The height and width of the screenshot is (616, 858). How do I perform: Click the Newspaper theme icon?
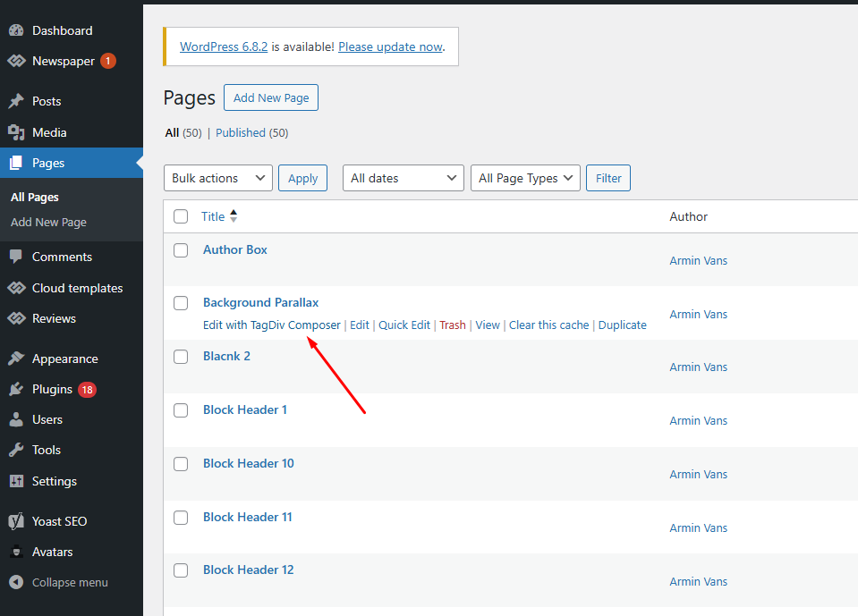[x=16, y=61]
